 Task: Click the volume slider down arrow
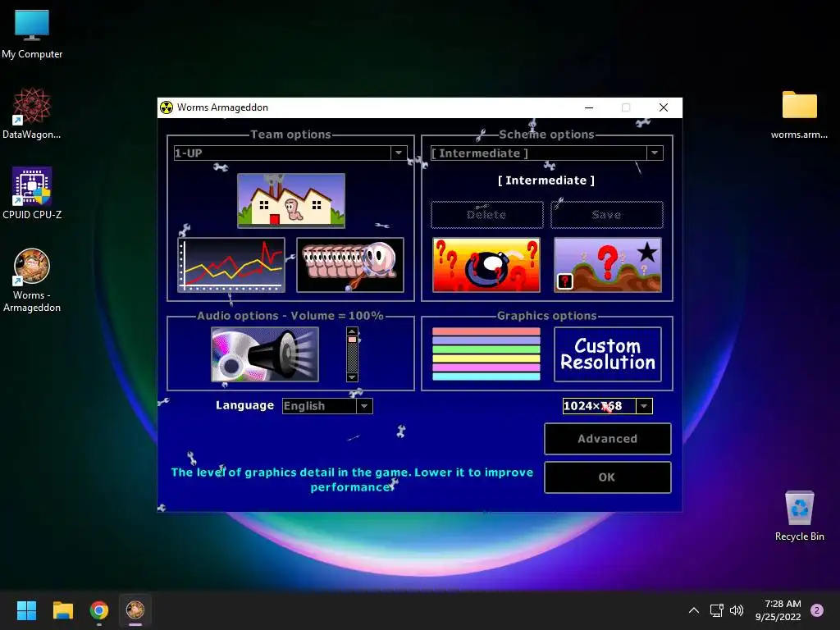click(352, 377)
